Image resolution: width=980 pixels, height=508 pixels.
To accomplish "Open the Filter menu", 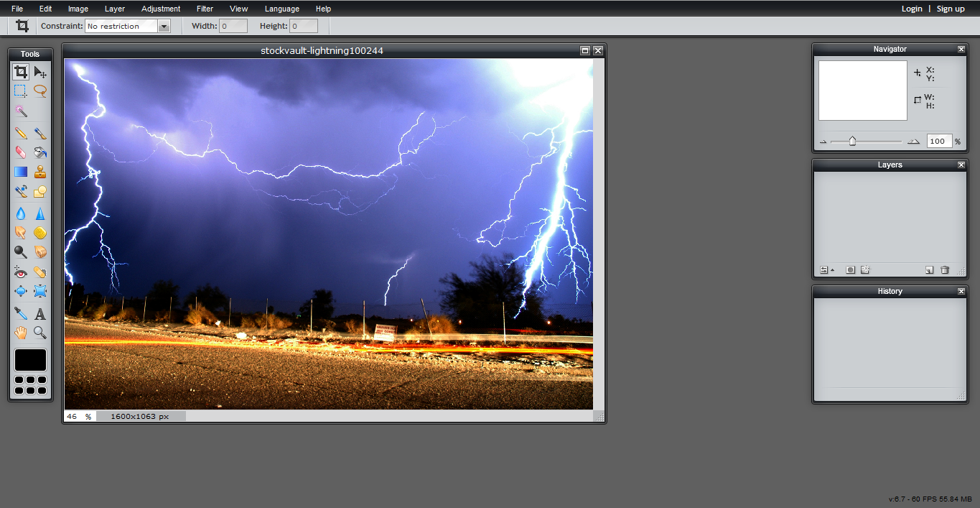I will point(205,8).
